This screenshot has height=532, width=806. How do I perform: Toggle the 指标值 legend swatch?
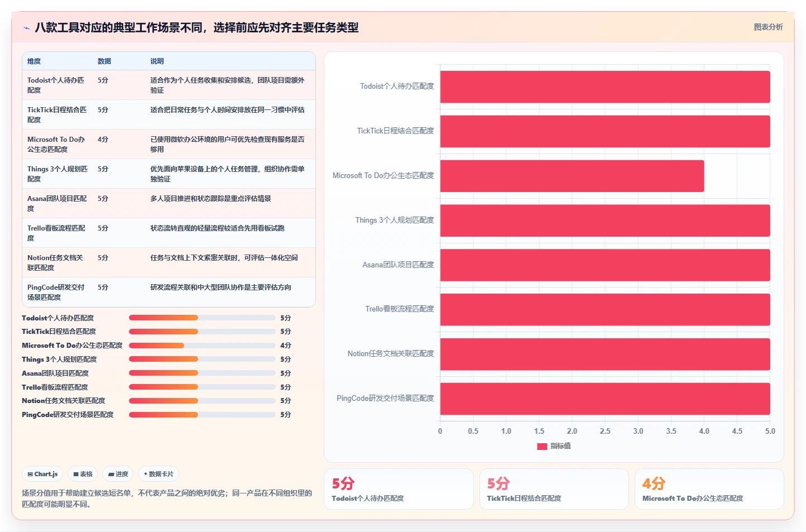tap(541, 446)
